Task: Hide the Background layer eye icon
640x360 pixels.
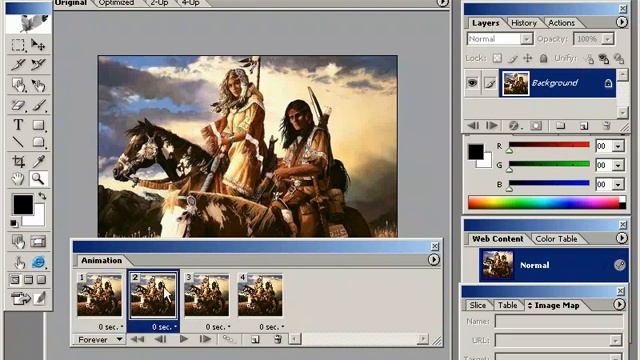Action: [x=472, y=83]
